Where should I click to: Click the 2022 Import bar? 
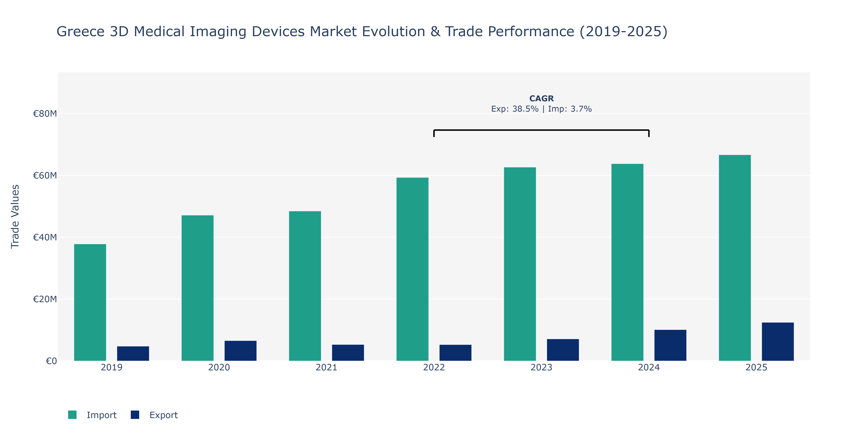(412, 269)
